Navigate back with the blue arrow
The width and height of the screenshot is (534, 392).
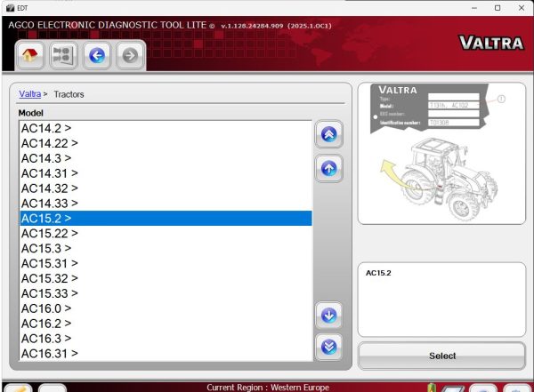coord(97,55)
